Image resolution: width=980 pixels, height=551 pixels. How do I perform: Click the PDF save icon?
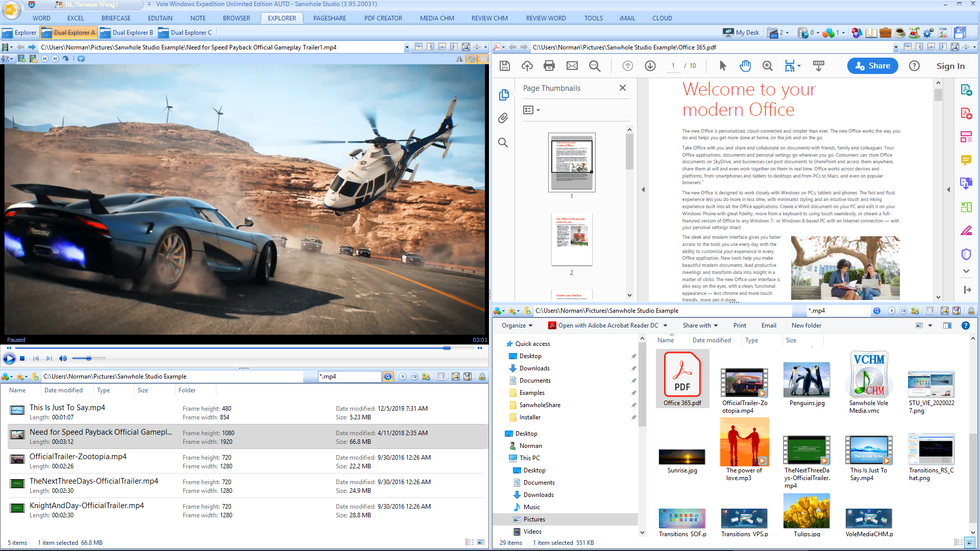505,66
